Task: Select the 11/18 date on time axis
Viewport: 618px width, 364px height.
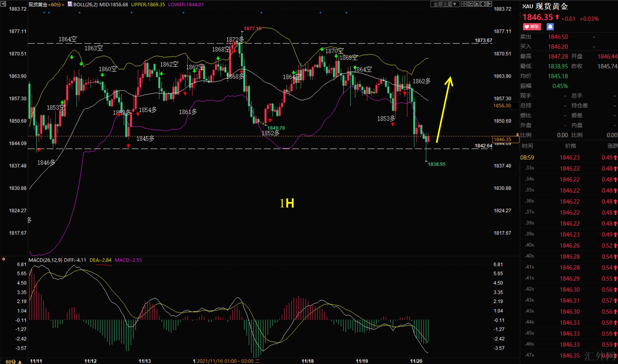Action: 307,361
